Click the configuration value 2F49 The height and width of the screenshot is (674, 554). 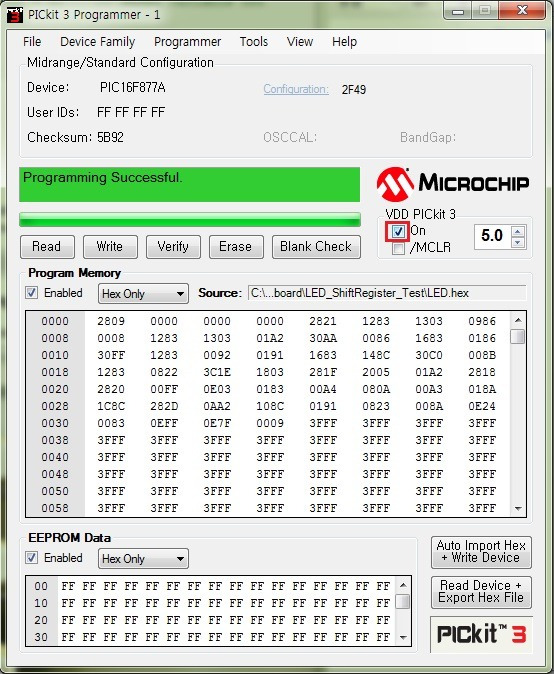[354, 90]
